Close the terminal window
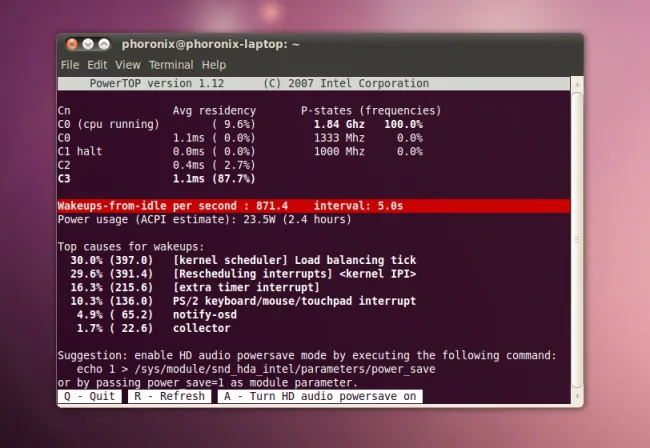 72,44
